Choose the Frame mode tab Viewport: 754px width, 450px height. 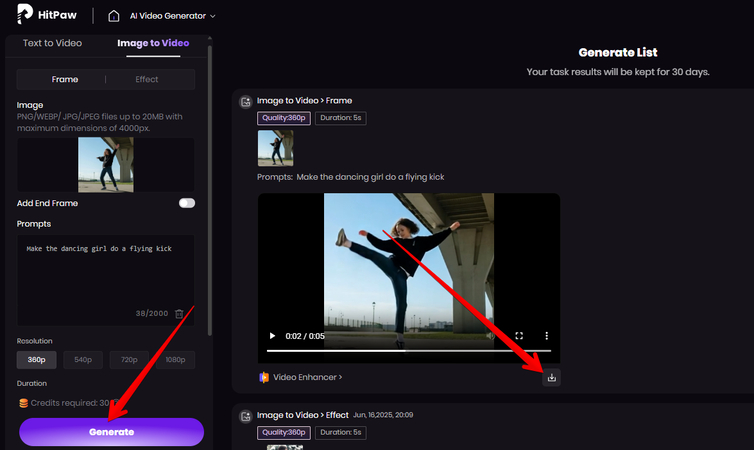[x=65, y=79]
